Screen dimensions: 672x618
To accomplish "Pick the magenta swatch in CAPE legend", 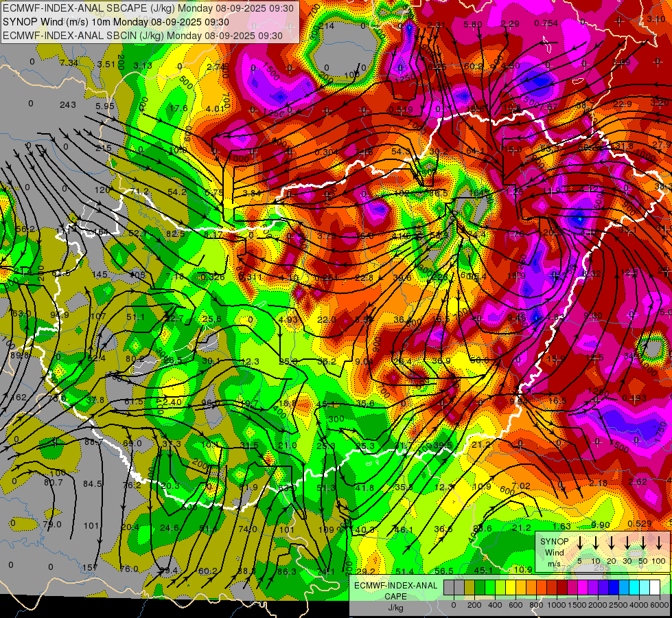I will point(583,587).
